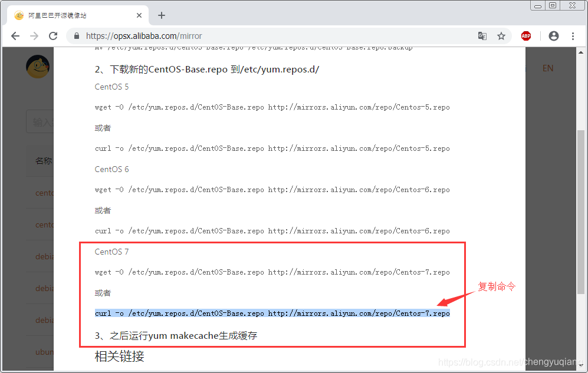Maximize the browser window
This screenshot has width=588, height=373.
553,5
